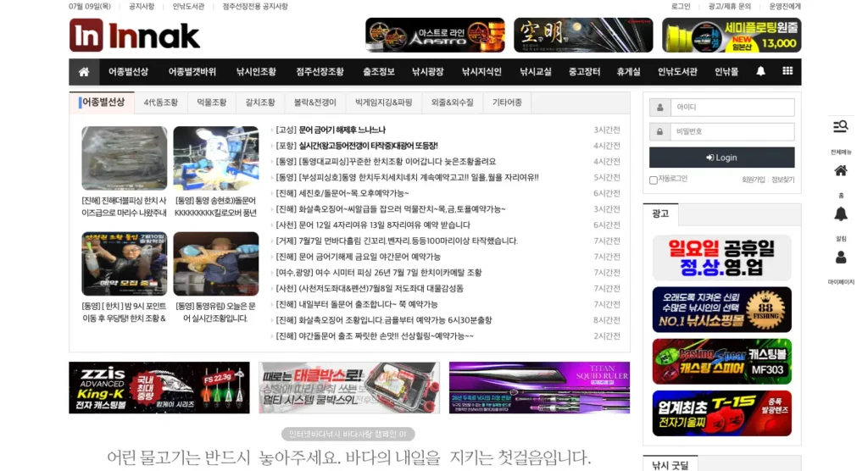Open the 일요일 공휴일 정상영업 ad

[x=722, y=258]
